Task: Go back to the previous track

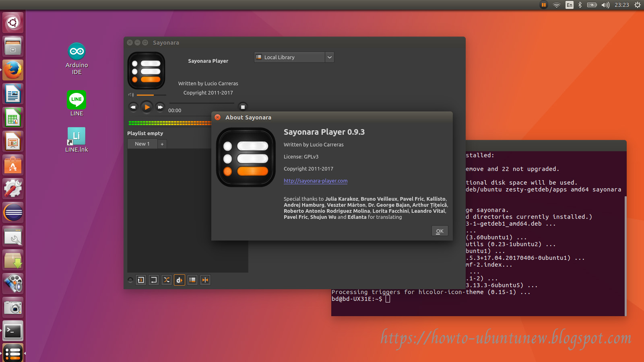Action: click(x=133, y=107)
